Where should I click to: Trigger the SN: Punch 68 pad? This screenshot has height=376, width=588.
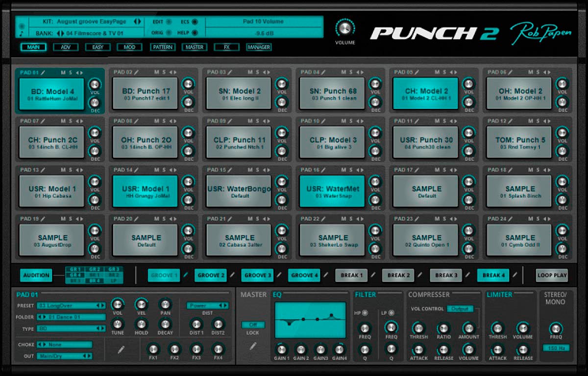pyautogui.click(x=333, y=94)
